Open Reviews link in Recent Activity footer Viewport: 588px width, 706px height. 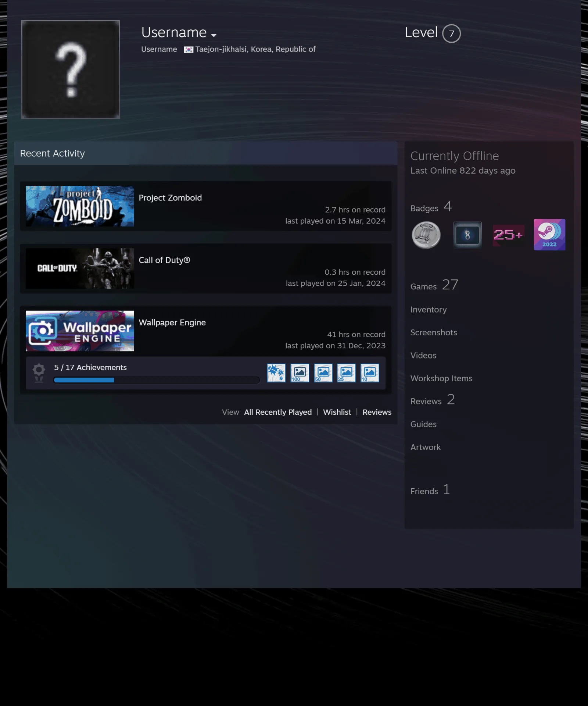click(377, 412)
